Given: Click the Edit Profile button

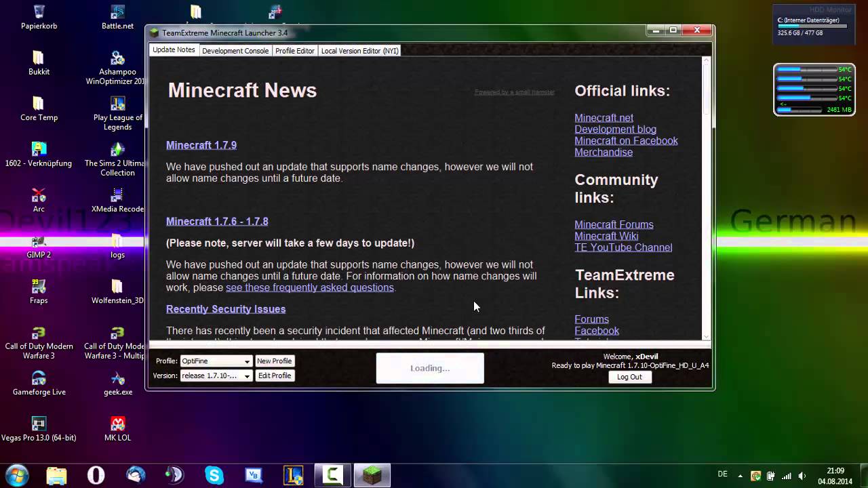Looking at the screenshot, I should 275,375.
